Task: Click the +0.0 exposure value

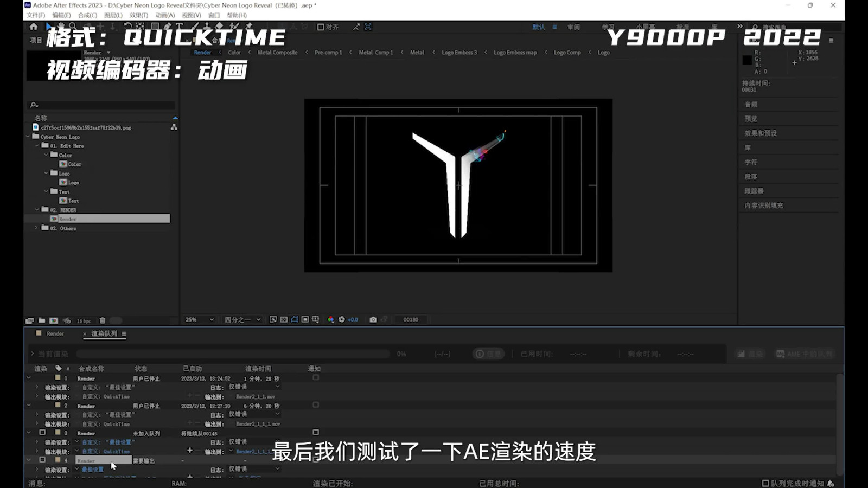Action: [x=353, y=320]
